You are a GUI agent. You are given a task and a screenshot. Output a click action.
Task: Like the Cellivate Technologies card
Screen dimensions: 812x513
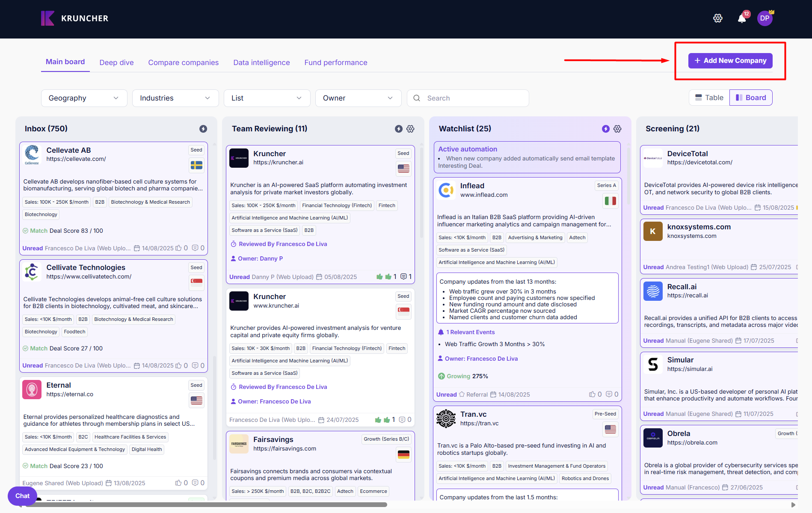click(178, 365)
